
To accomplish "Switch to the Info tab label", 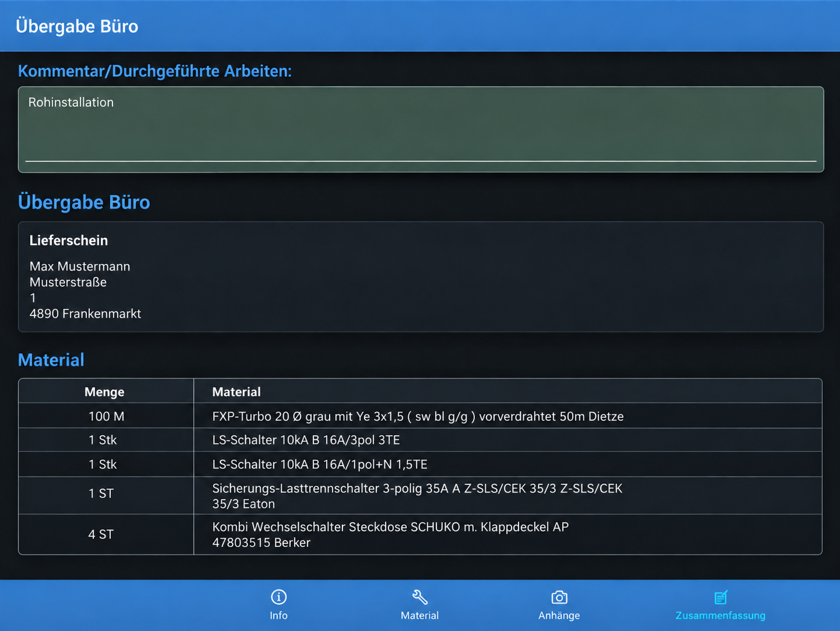I will pyautogui.click(x=279, y=615).
